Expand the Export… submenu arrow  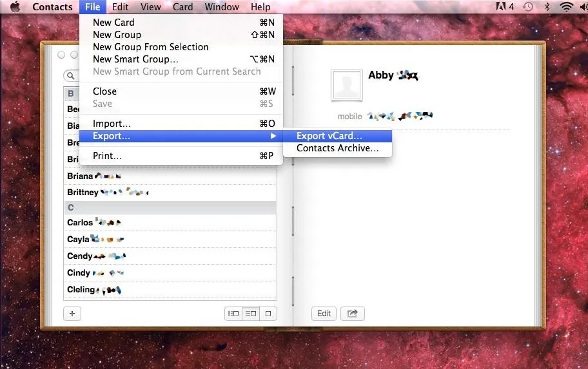pos(273,136)
